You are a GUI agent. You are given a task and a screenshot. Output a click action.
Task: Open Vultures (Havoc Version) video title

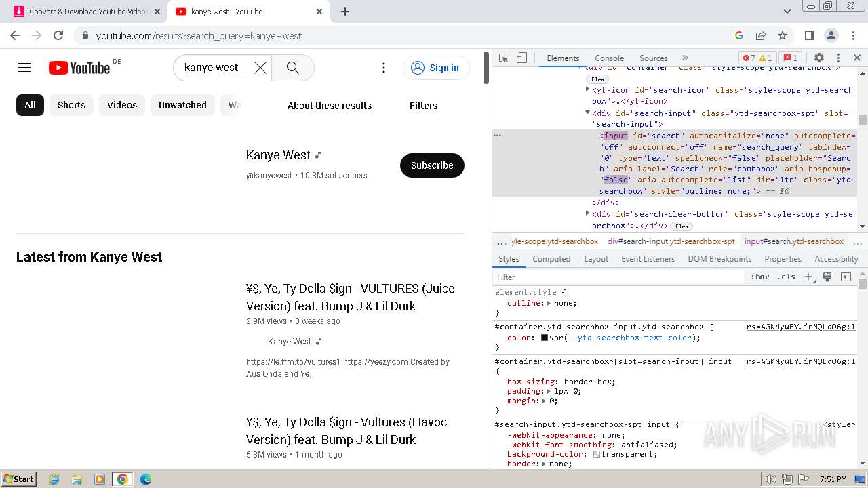coord(347,430)
